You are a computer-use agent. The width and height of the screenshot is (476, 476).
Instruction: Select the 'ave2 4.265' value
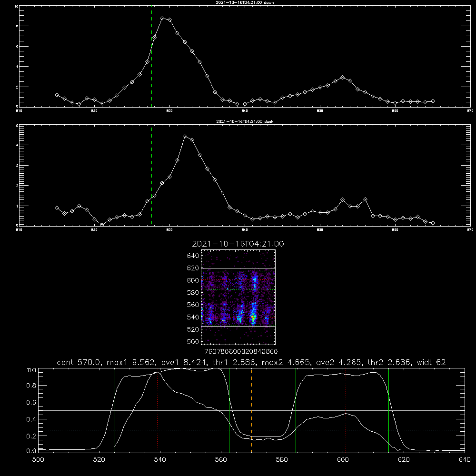pyautogui.click(x=338, y=362)
